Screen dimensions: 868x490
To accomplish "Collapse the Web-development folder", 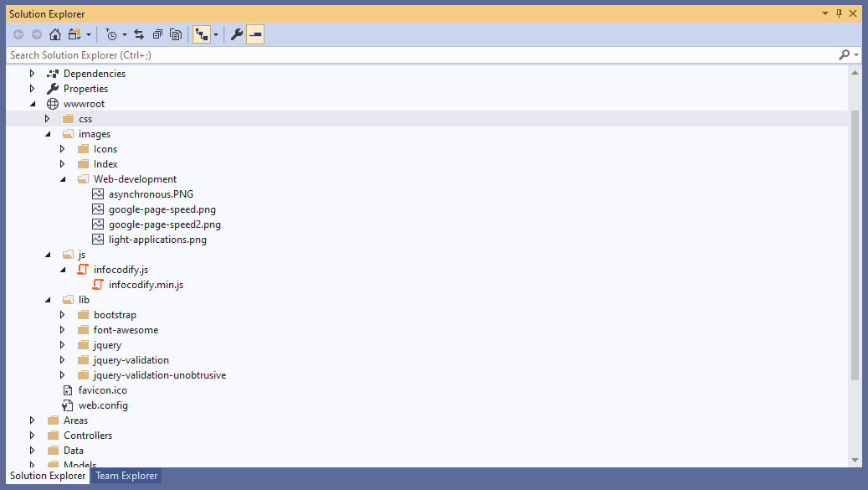I will (x=63, y=179).
